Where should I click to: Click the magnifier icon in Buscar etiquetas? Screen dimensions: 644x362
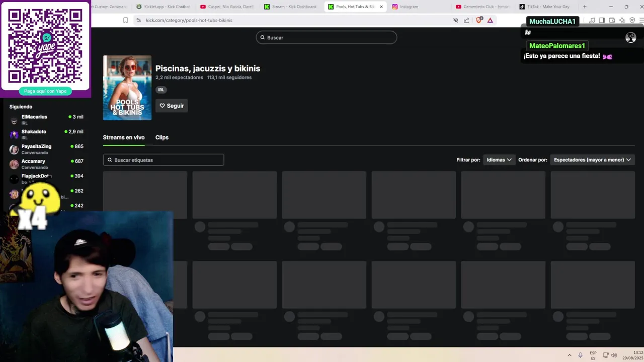pyautogui.click(x=110, y=160)
